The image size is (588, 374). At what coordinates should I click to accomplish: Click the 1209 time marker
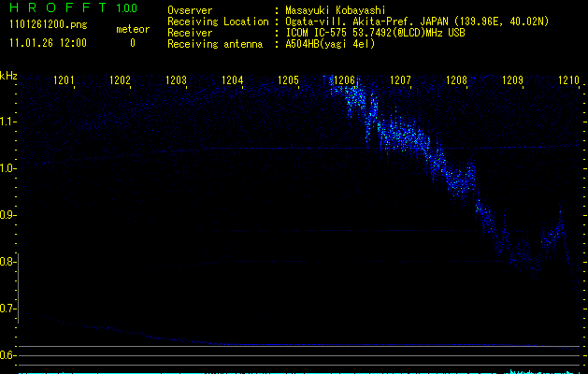pyautogui.click(x=512, y=80)
